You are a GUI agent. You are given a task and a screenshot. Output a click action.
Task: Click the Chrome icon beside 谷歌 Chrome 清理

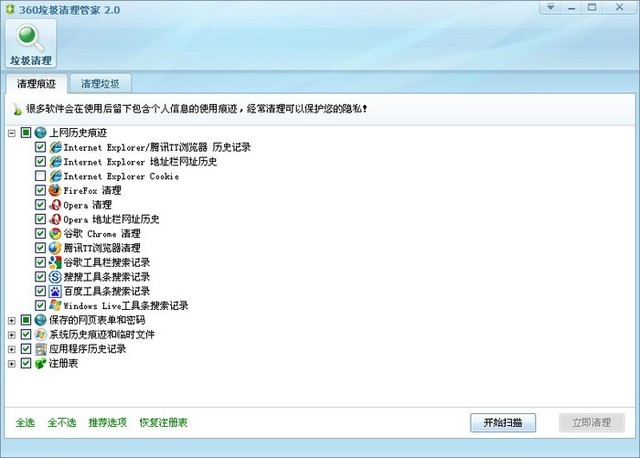click(55, 233)
